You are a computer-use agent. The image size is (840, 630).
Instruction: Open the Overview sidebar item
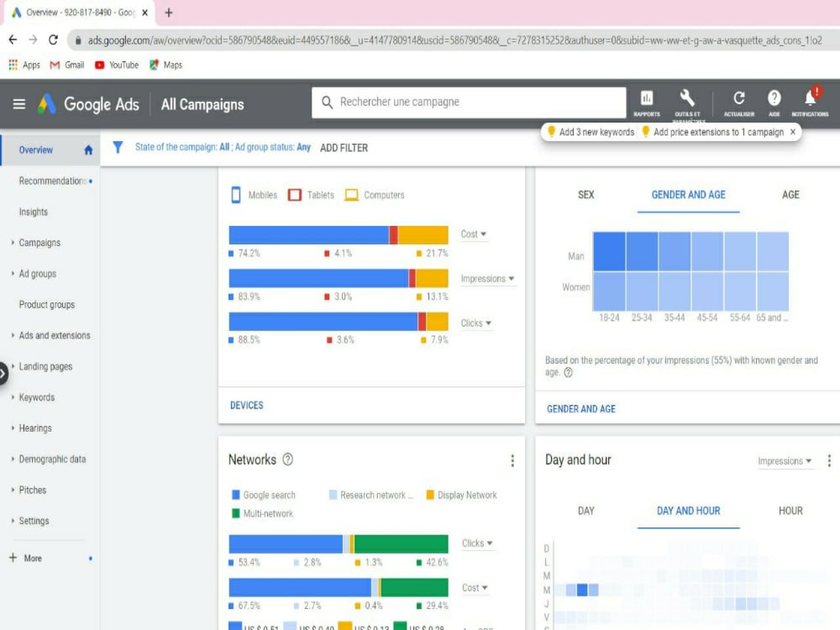pos(50,150)
